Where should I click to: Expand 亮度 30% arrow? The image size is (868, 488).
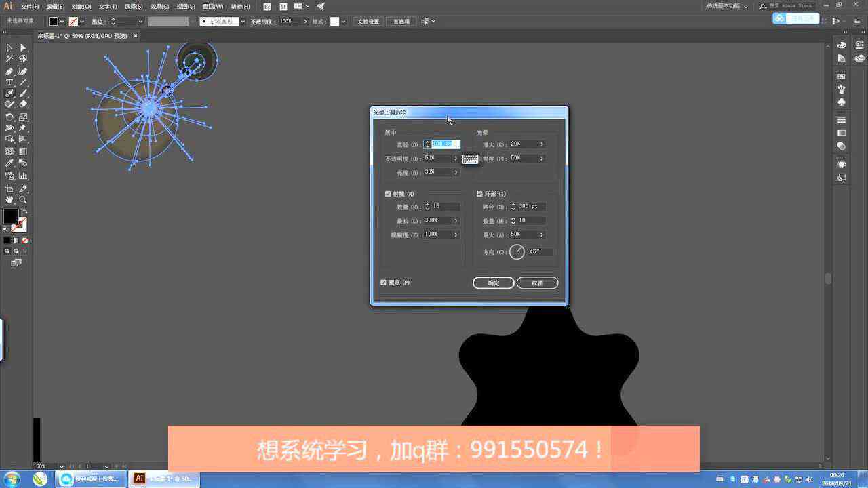point(456,172)
